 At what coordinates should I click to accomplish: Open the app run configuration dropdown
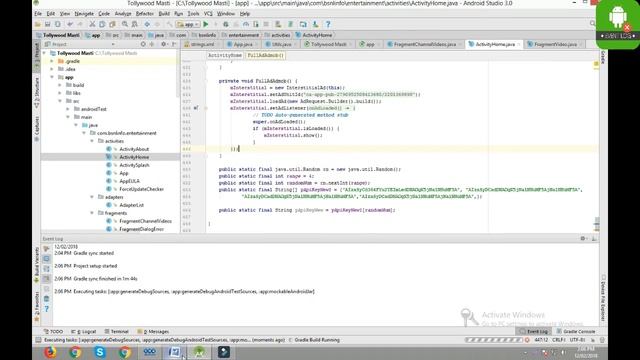pyautogui.click(x=188, y=24)
